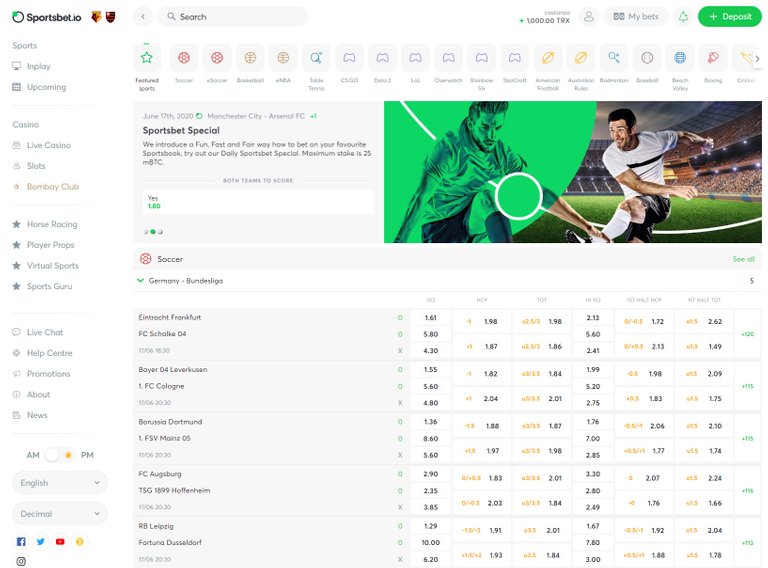Select Yes 1.80 both teams to score
The height and width of the screenshot is (568, 768).
(x=258, y=202)
